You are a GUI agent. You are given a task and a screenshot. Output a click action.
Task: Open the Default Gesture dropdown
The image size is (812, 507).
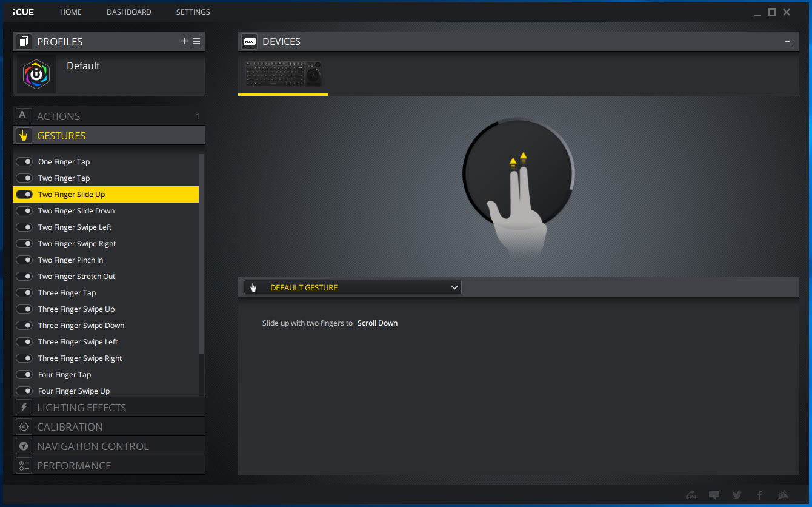pyautogui.click(x=353, y=287)
